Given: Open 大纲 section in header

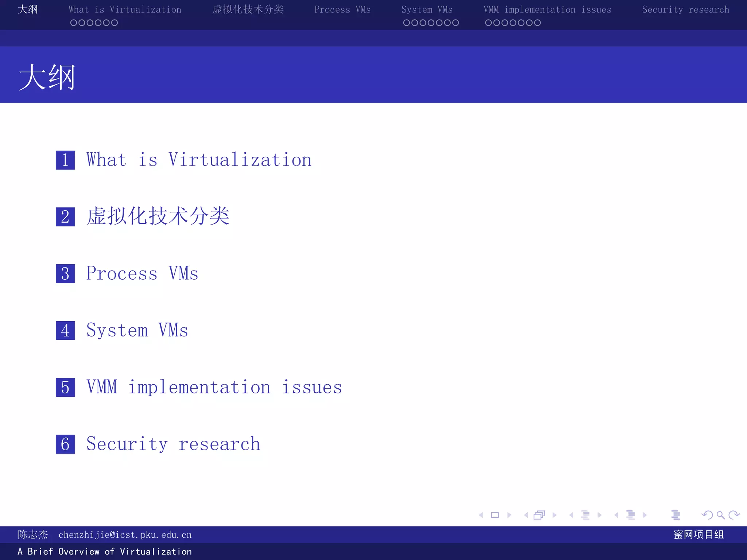Looking at the screenshot, I should pos(28,9).
